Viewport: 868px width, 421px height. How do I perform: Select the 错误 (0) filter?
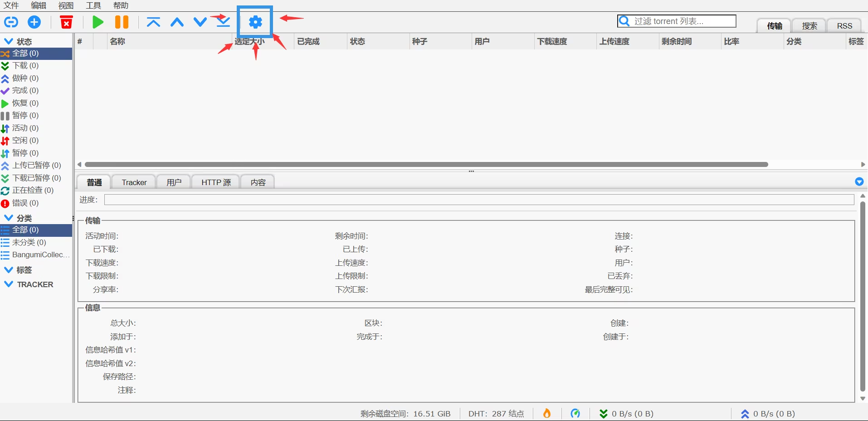[36, 203]
